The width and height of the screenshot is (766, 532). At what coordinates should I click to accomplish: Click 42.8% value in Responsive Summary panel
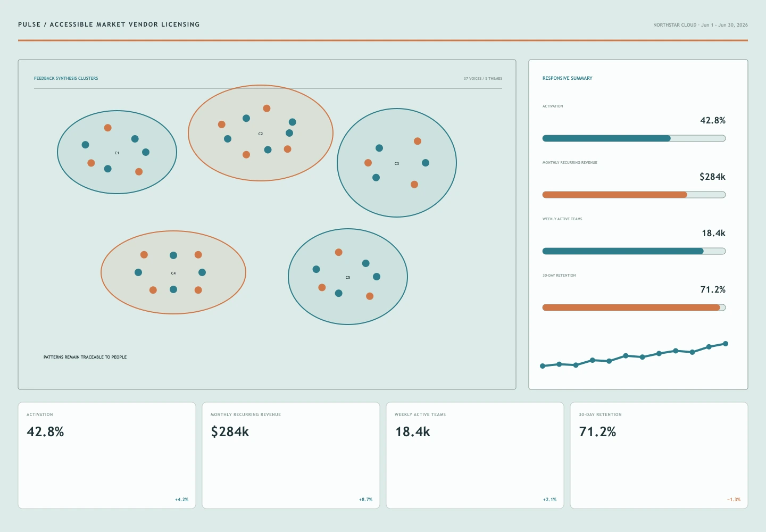click(x=713, y=120)
